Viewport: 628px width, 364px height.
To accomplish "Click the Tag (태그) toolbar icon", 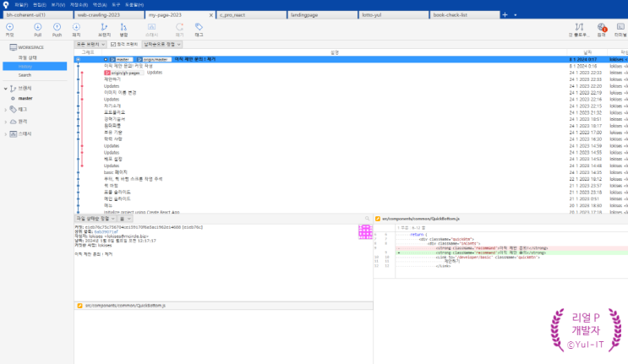I will click(199, 27).
